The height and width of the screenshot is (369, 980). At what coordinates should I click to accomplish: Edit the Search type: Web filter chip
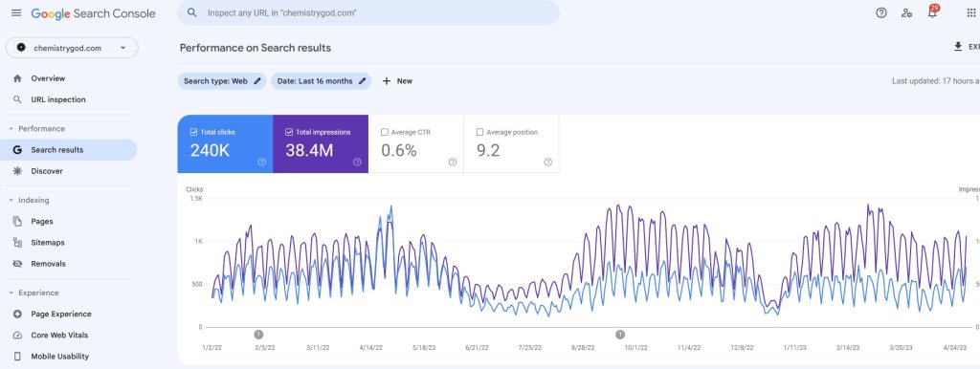click(x=222, y=81)
